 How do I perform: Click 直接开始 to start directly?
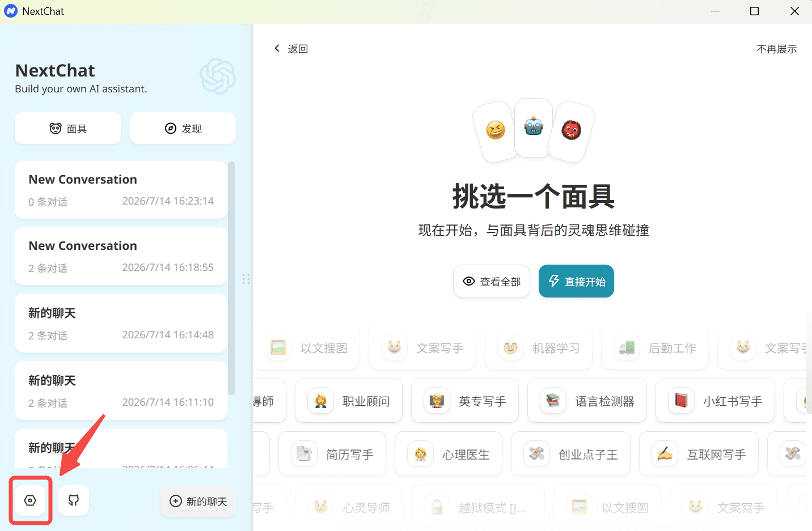click(576, 281)
